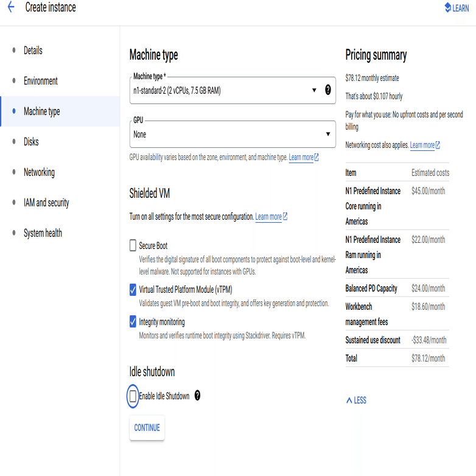The image size is (476, 476).
Task: Disable the Integrity monitoring checkbox
Action: (133, 321)
